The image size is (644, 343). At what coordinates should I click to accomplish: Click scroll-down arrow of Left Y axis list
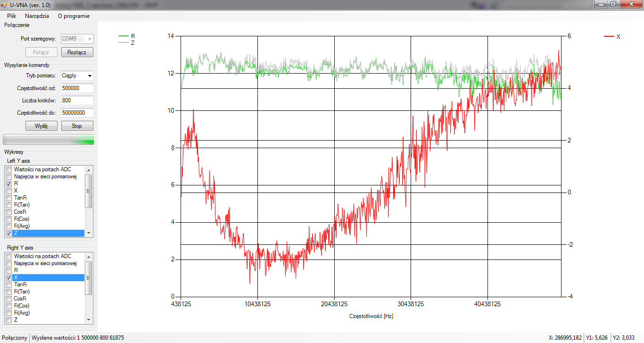point(88,233)
